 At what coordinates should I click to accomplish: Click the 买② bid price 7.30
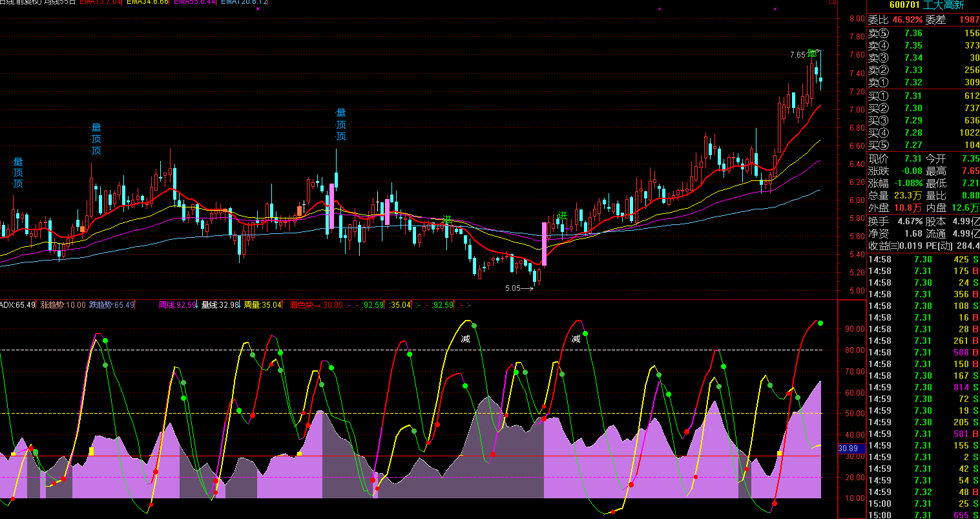913,109
